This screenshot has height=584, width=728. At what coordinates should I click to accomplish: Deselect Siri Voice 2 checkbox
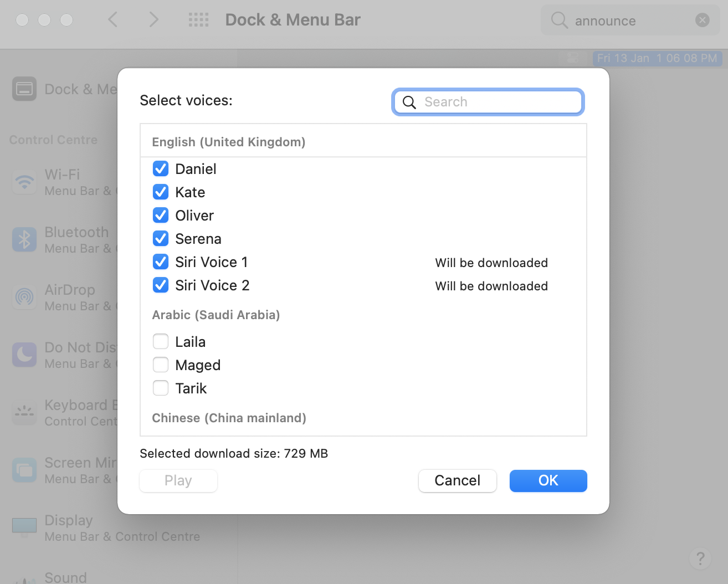pos(161,285)
